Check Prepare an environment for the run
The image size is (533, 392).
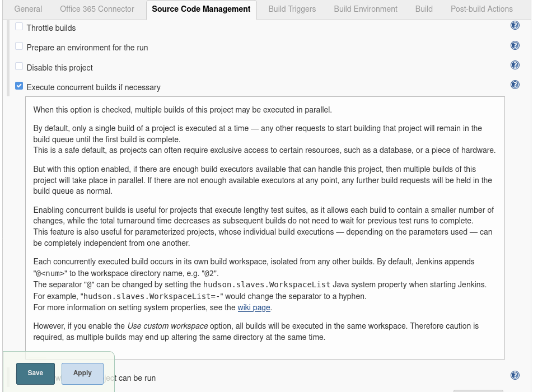(18, 45)
